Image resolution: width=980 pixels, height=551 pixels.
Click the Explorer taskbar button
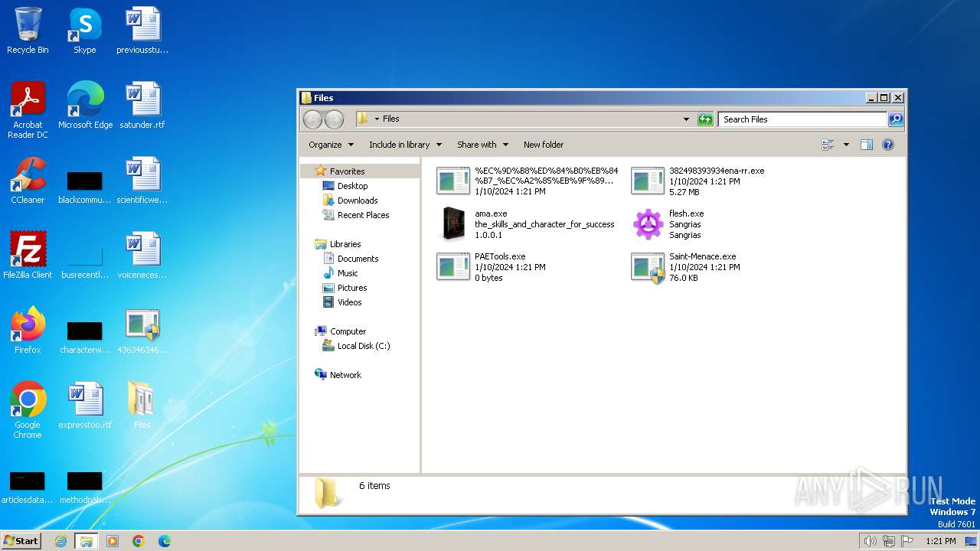pyautogui.click(x=87, y=541)
